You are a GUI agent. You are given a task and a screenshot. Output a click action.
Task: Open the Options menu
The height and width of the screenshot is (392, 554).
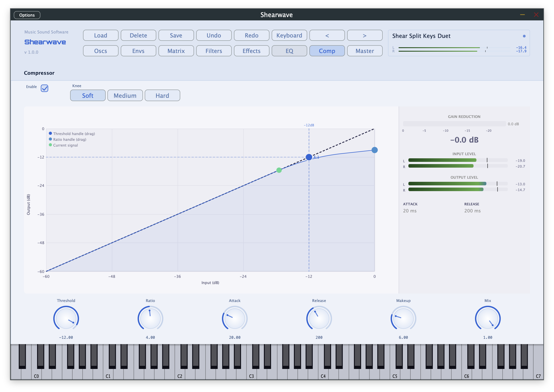coord(27,15)
